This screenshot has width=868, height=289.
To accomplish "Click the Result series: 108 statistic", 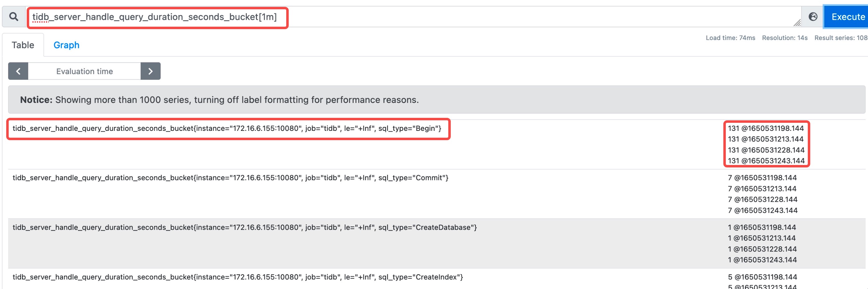I will point(840,38).
